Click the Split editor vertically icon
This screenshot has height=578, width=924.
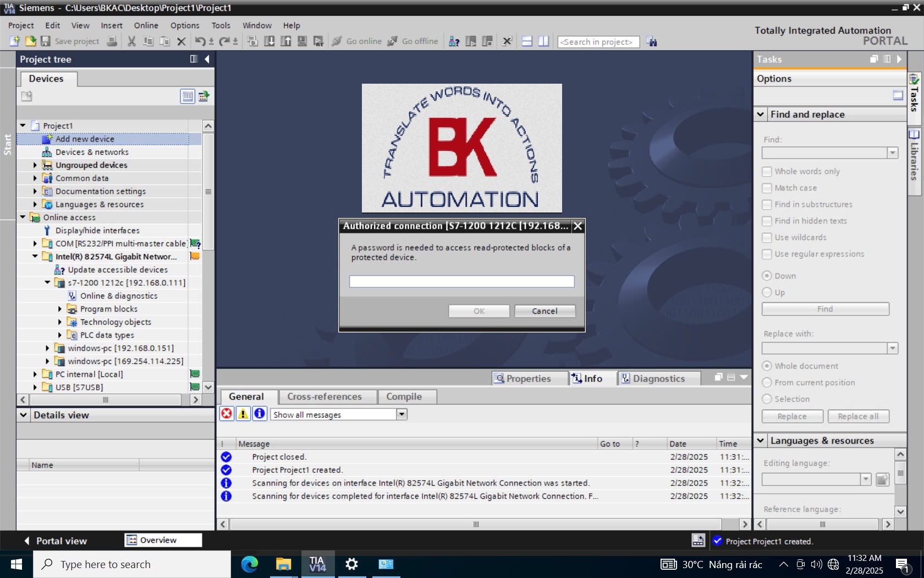(x=543, y=41)
